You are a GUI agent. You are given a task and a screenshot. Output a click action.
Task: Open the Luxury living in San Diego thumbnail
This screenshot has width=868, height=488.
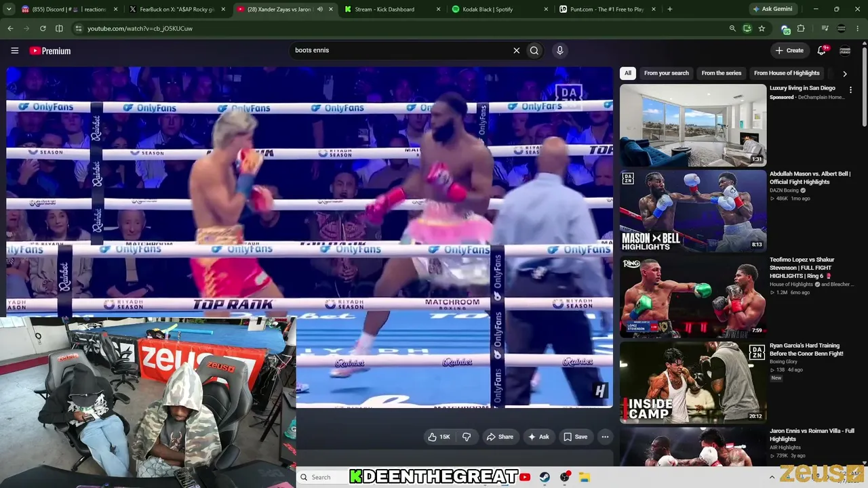coord(693,125)
